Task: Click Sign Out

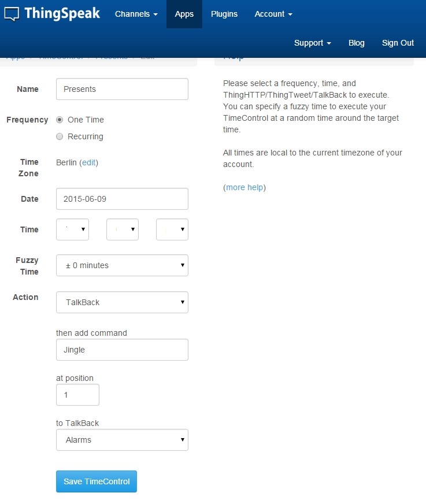Action: pos(398,43)
